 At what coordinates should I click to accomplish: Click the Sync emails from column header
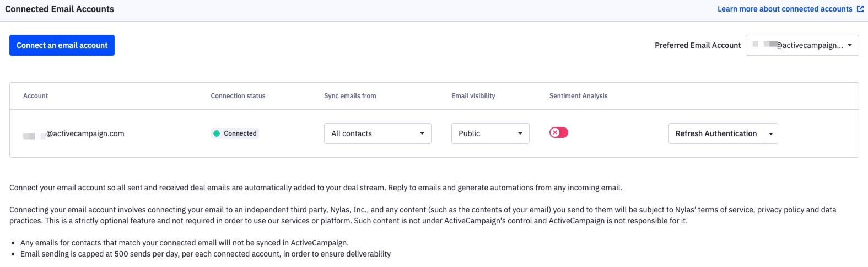click(350, 96)
